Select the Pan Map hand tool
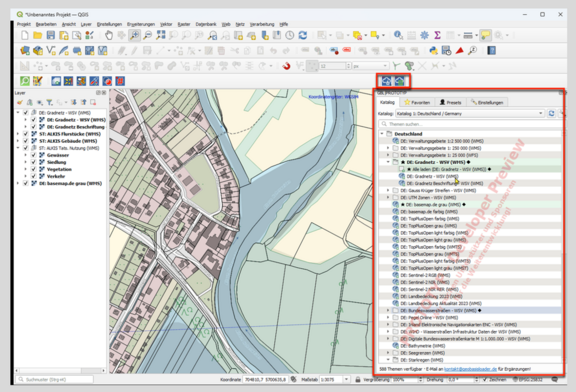This screenshot has width=576, height=392. coord(109,35)
